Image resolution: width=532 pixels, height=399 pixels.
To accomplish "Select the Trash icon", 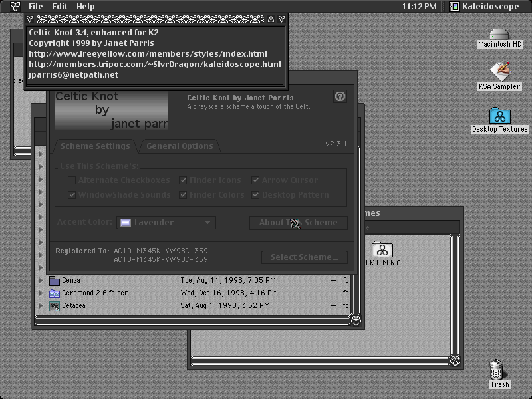I will click(x=497, y=370).
